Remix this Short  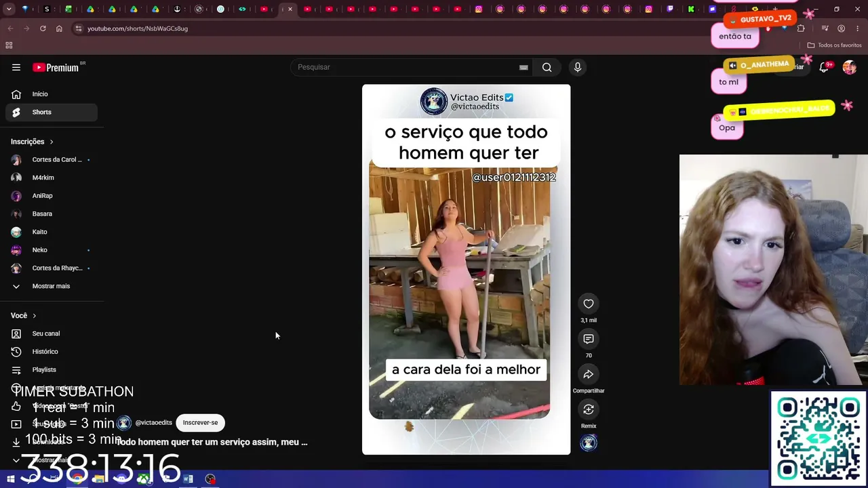coord(589,409)
